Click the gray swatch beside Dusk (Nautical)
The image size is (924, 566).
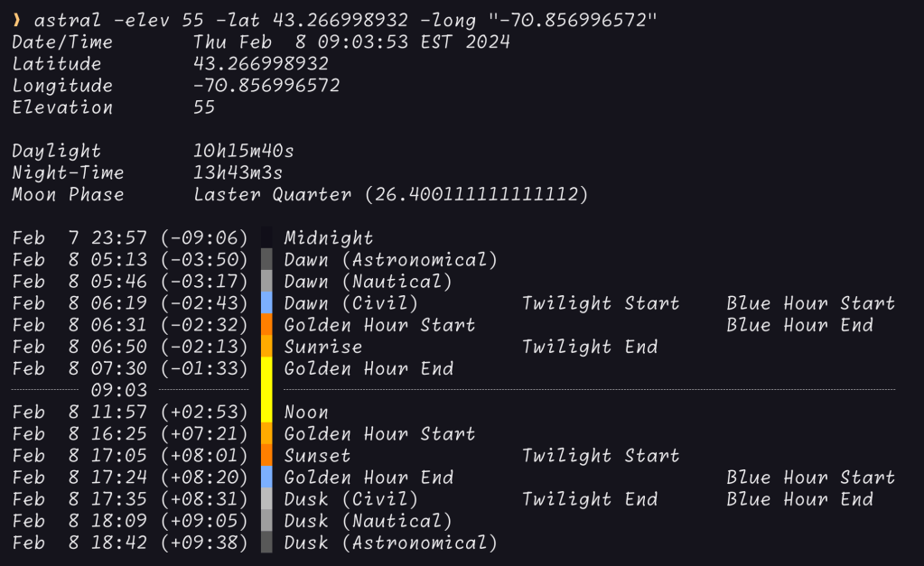[266, 521]
